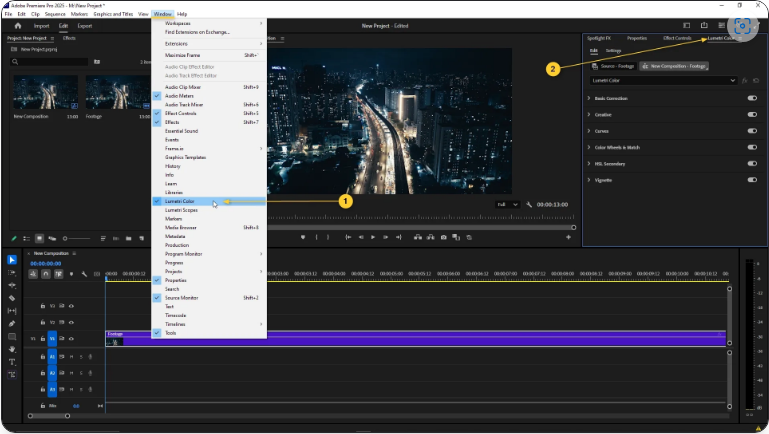
Task: Toggle Basic Correction switch off
Action: (x=752, y=98)
